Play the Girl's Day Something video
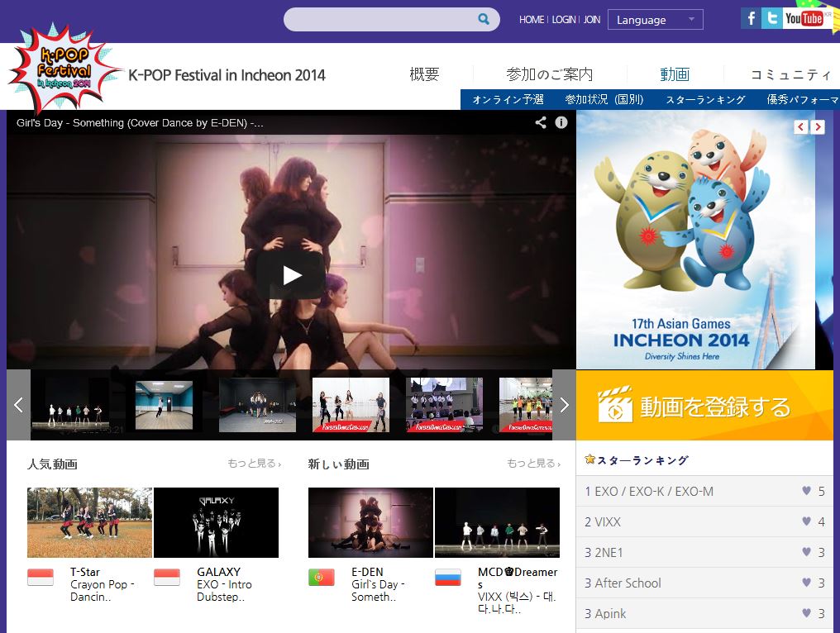Screen dimensions: 840x633 click(291, 275)
